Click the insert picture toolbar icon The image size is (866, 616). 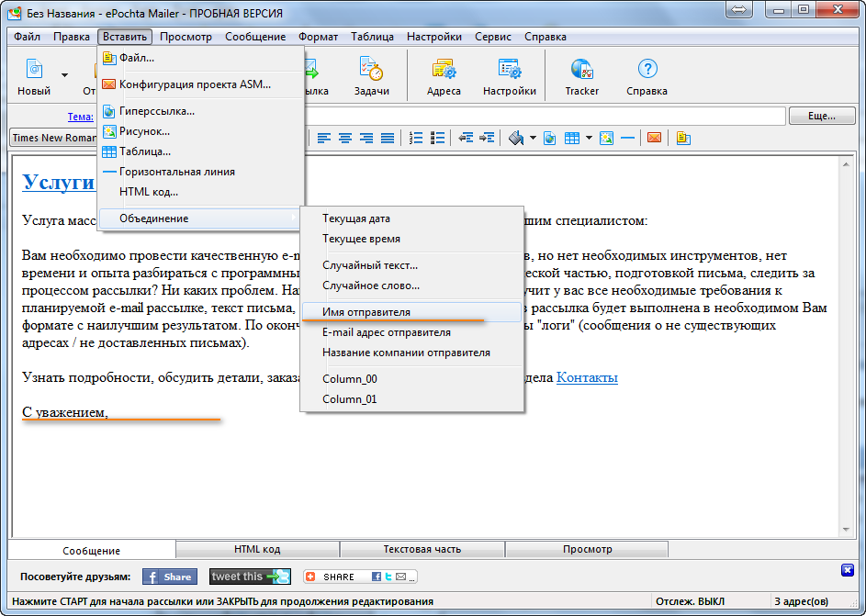tap(606, 138)
